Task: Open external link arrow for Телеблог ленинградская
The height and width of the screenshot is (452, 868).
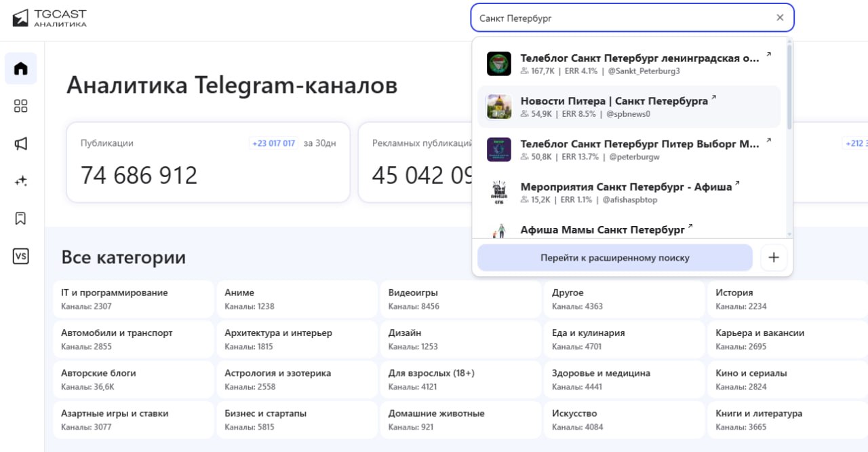Action: coord(768,55)
